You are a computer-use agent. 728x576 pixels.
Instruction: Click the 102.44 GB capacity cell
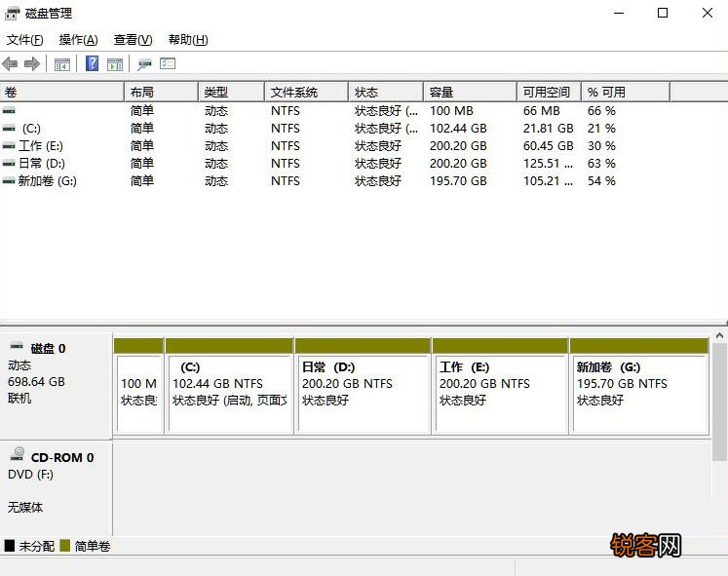click(x=458, y=129)
